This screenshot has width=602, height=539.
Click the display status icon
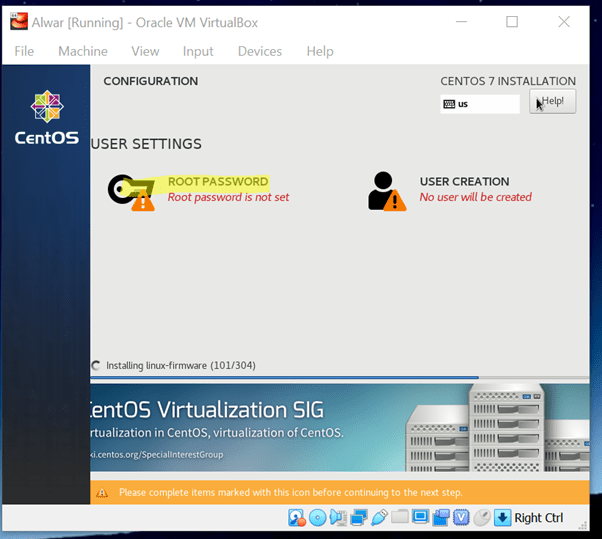click(420, 517)
